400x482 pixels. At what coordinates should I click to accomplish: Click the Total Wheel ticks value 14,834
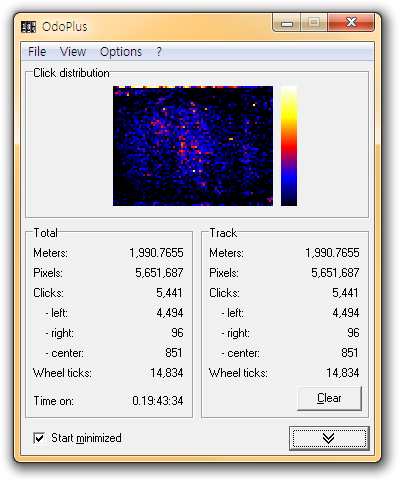167,373
